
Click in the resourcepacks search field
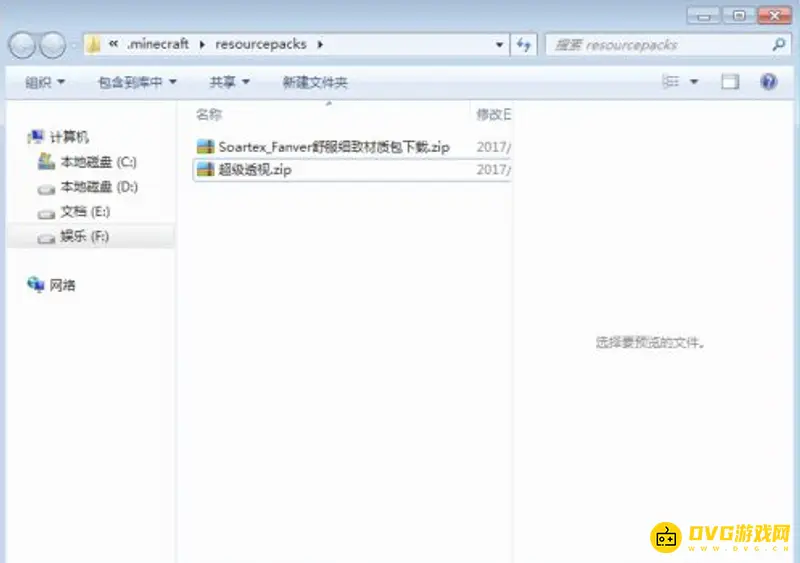point(655,45)
